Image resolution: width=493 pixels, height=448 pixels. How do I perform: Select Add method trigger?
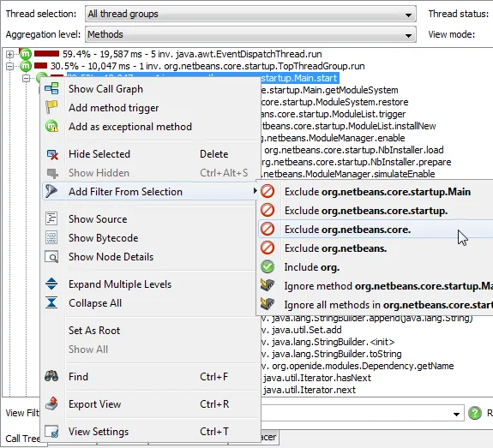[x=150, y=108]
